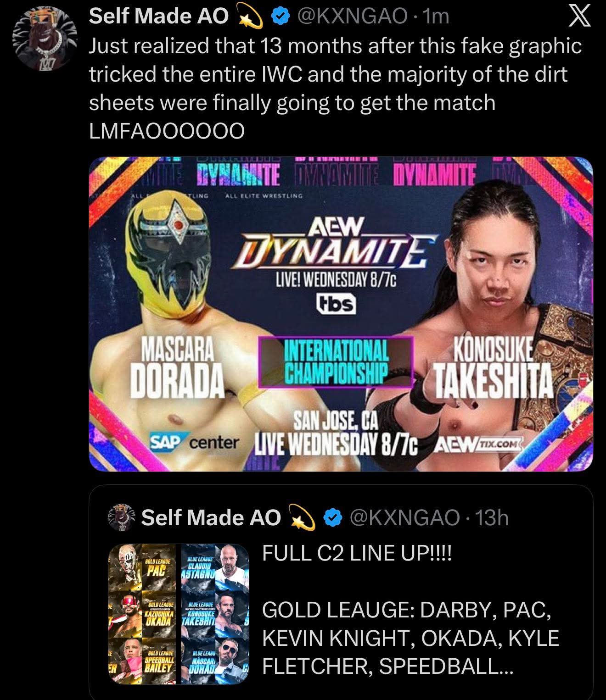
Task: Click the FULL C2 LINE UP quoted text
Action: 357,554
